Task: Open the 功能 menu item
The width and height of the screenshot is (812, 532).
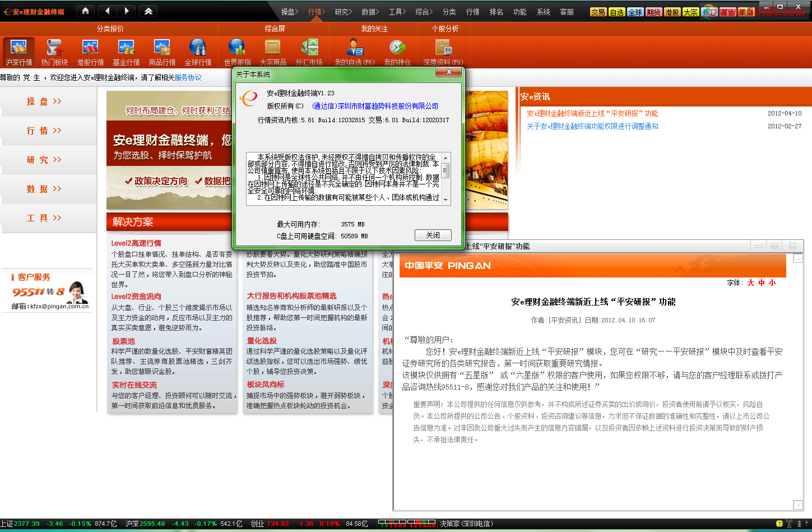Action: 519,12
